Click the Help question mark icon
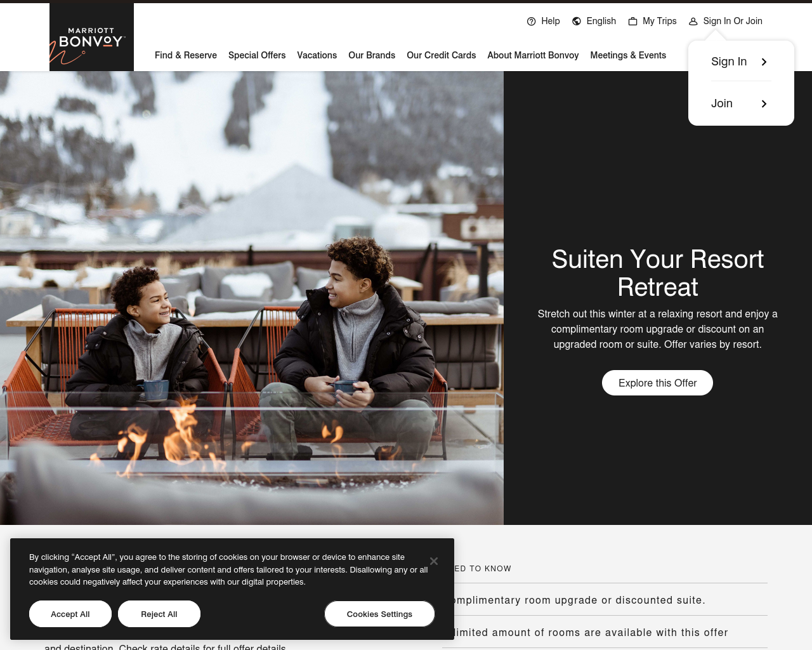812x650 pixels. 532,22
